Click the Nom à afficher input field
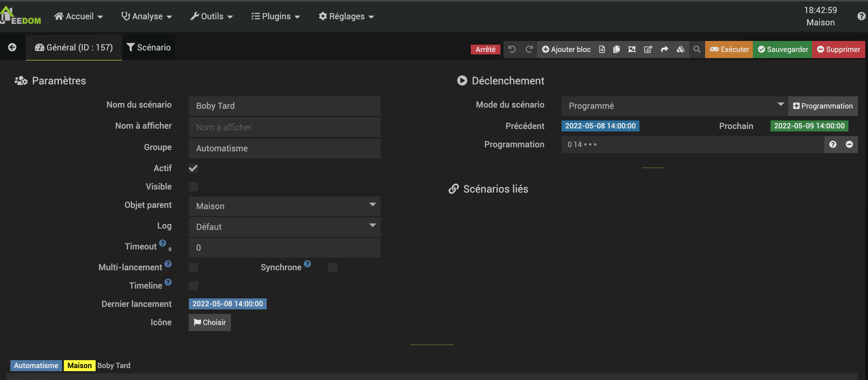The width and height of the screenshot is (868, 380). [284, 127]
